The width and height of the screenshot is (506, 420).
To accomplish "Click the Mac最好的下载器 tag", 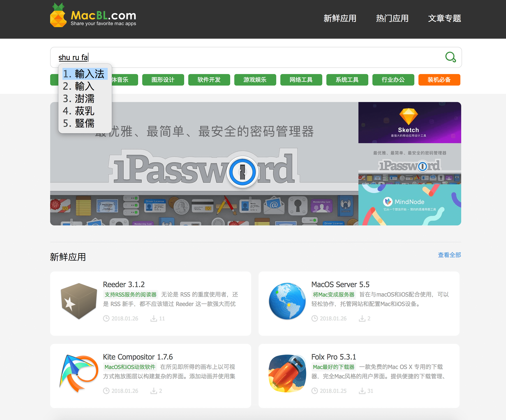I will [334, 367].
